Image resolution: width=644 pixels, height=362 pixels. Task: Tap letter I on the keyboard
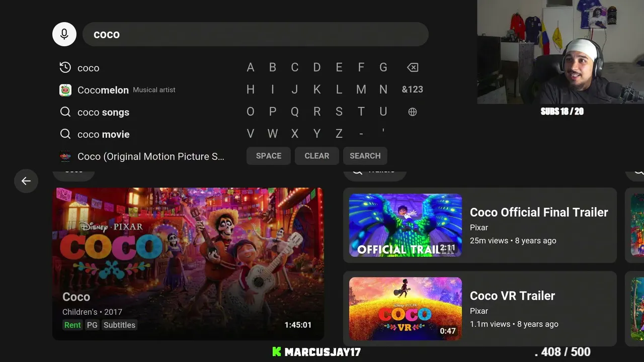click(x=273, y=89)
